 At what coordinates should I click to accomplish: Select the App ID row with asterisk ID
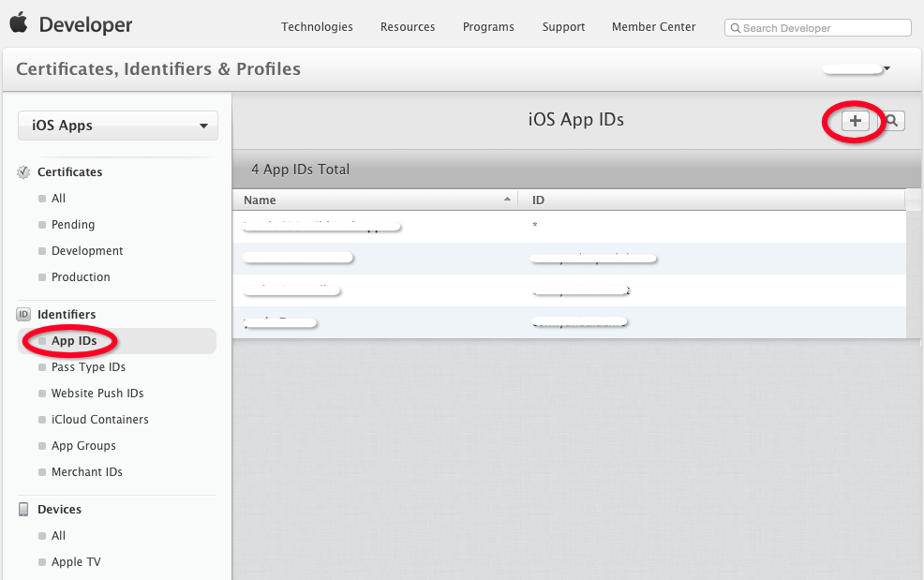pos(569,227)
